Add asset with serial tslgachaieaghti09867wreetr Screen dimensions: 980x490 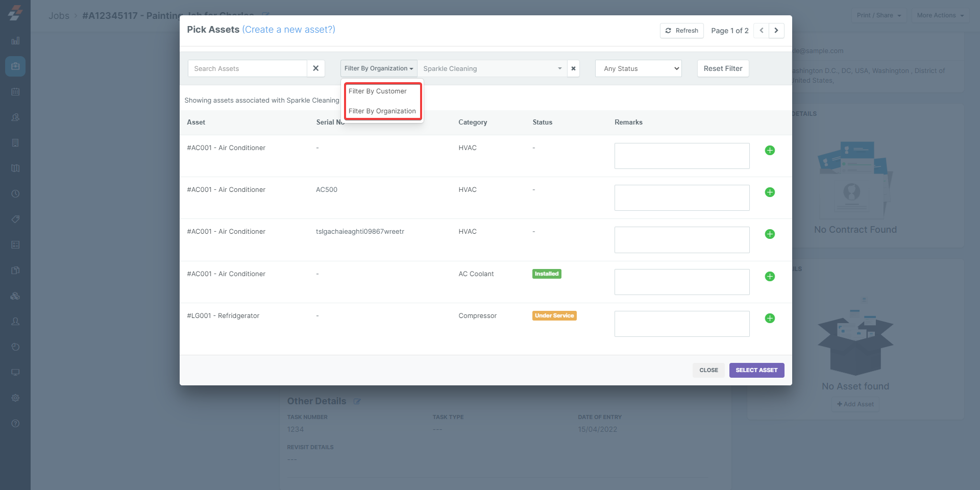(x=770, y=234)
